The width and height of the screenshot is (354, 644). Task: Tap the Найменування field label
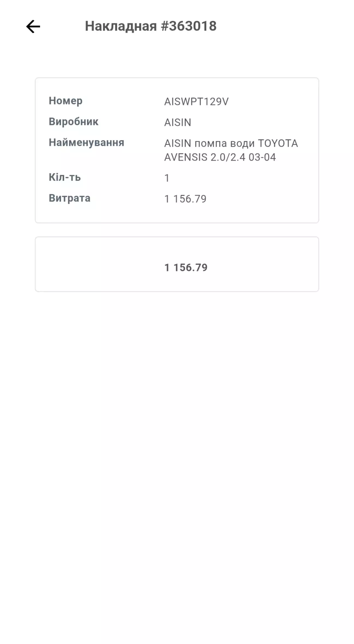click(86, 142)
